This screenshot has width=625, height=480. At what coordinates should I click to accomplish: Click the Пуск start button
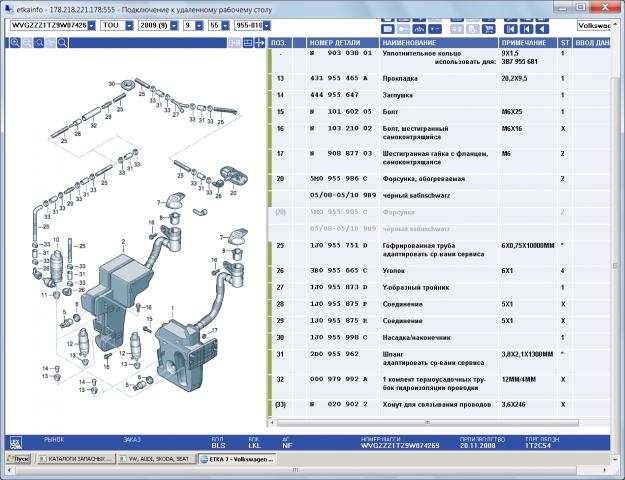click(x=18, y=459)
